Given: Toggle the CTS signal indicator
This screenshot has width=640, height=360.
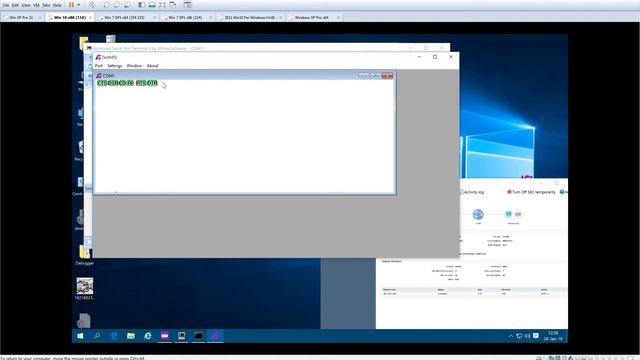Looking at the screenshot, I should point(102,83).
